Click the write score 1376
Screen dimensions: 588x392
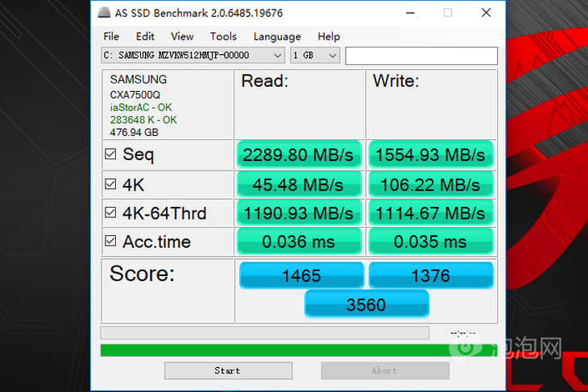point(431,275)
